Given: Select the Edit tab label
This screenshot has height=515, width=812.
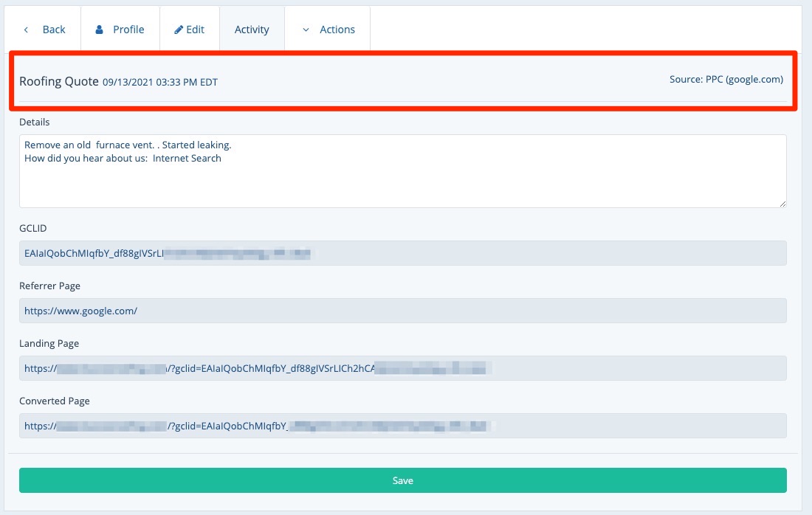Looking at the screenshot, I should click(x=195, y=30).
